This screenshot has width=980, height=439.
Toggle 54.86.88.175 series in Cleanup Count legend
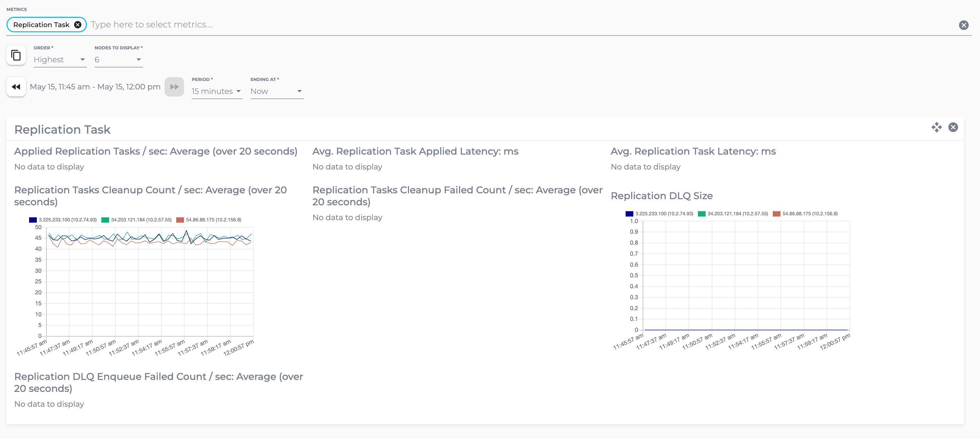click(213, 220)
